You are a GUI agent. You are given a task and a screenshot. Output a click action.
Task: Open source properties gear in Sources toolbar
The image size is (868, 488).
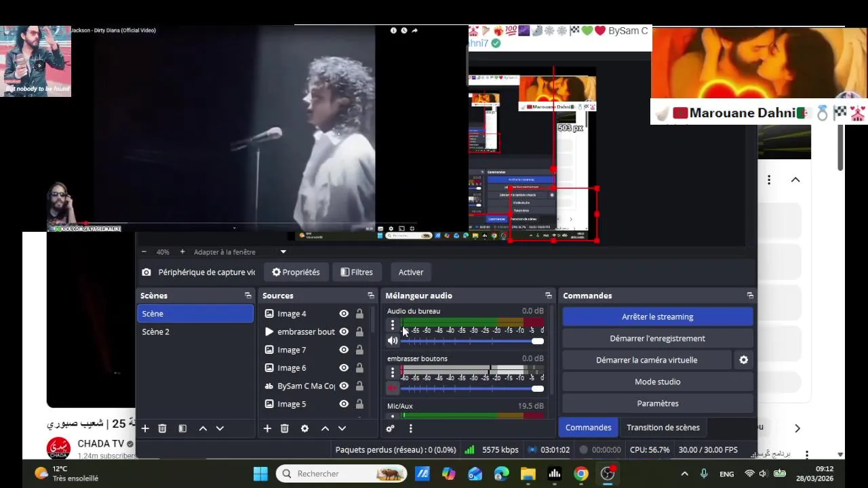pos(304,428)
